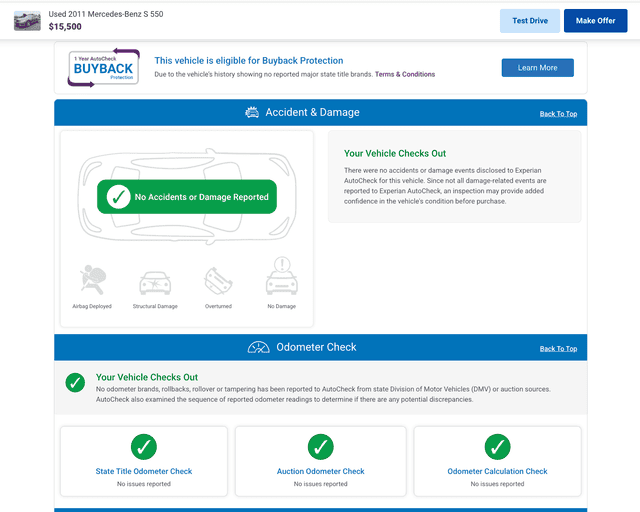Image resolution: width=640 pixels, height=512 pixels.
Task: Click Back To Top in Odometer Check header
Action: 558,349
